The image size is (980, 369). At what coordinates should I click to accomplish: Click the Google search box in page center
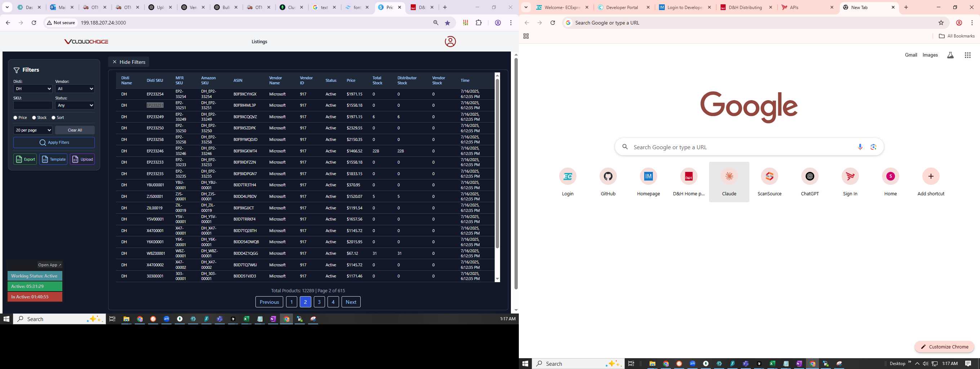(749, 147)
